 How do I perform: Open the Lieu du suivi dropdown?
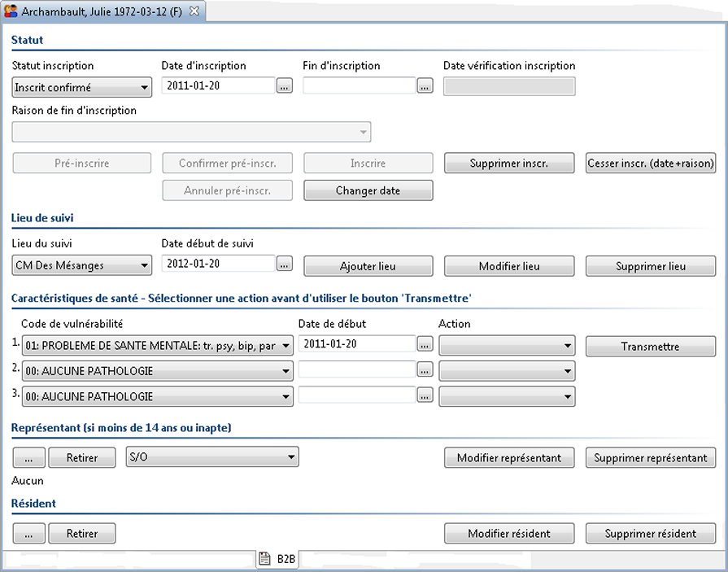(81, 265)
